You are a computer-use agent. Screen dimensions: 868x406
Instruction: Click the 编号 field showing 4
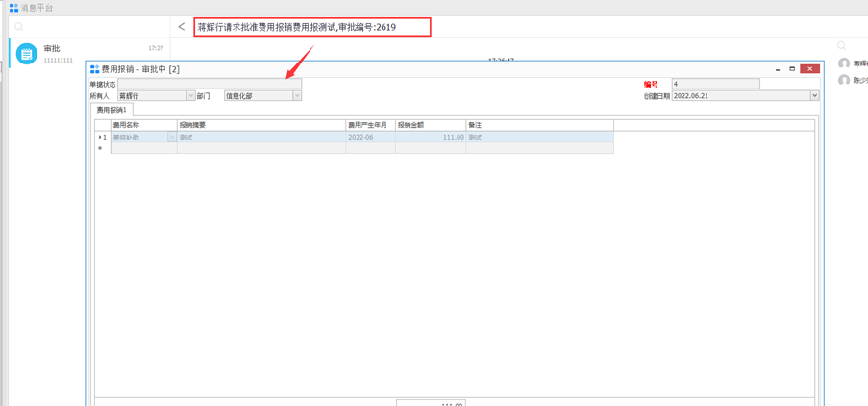coord(715,85)
